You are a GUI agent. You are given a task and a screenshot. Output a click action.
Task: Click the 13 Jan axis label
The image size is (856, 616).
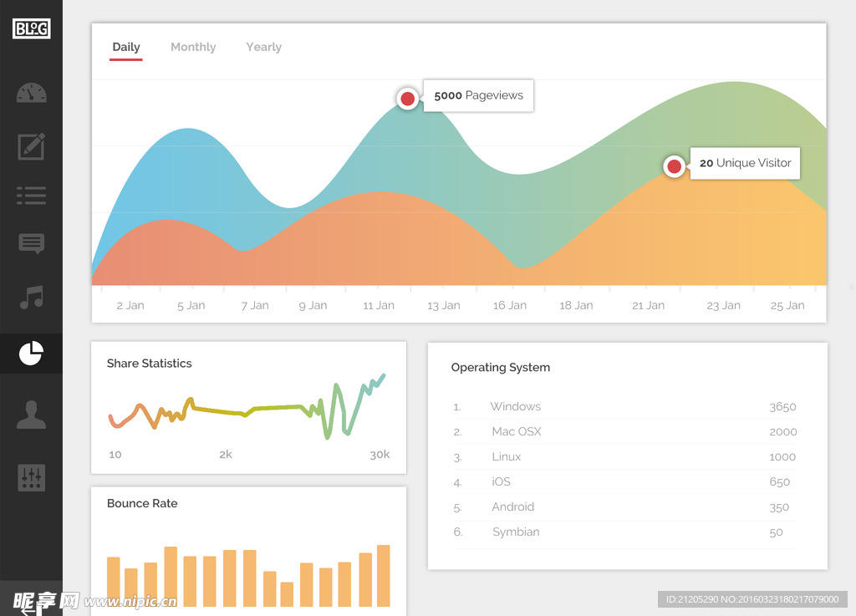tap(444, 306)
